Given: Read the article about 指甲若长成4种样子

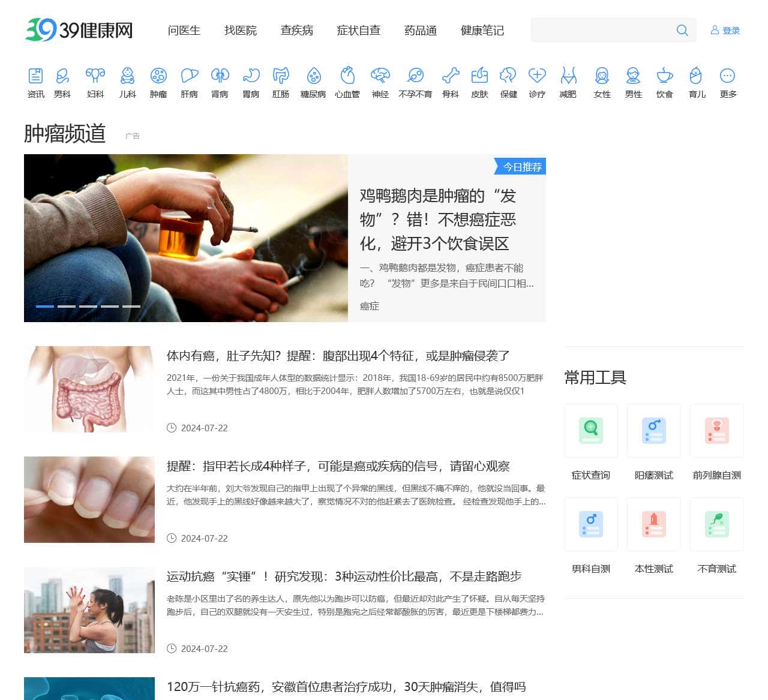Looking at the screenshot, I should (338, 466).
